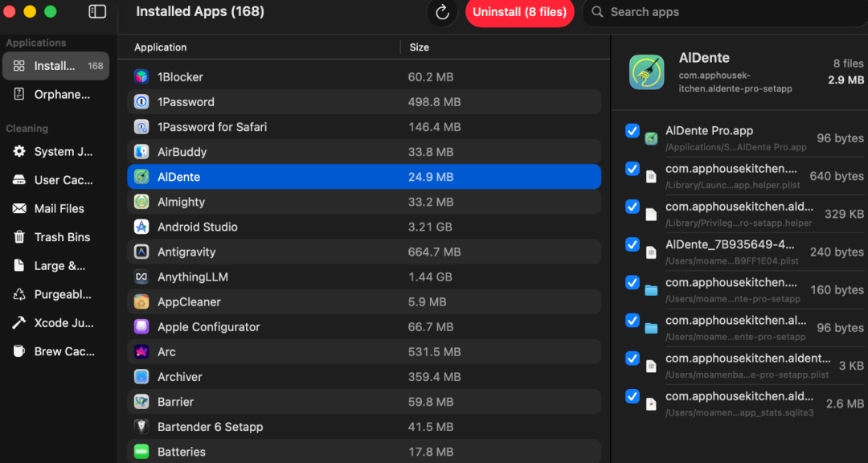
Task: Click the Antigravity app icon
Action: 141,252
